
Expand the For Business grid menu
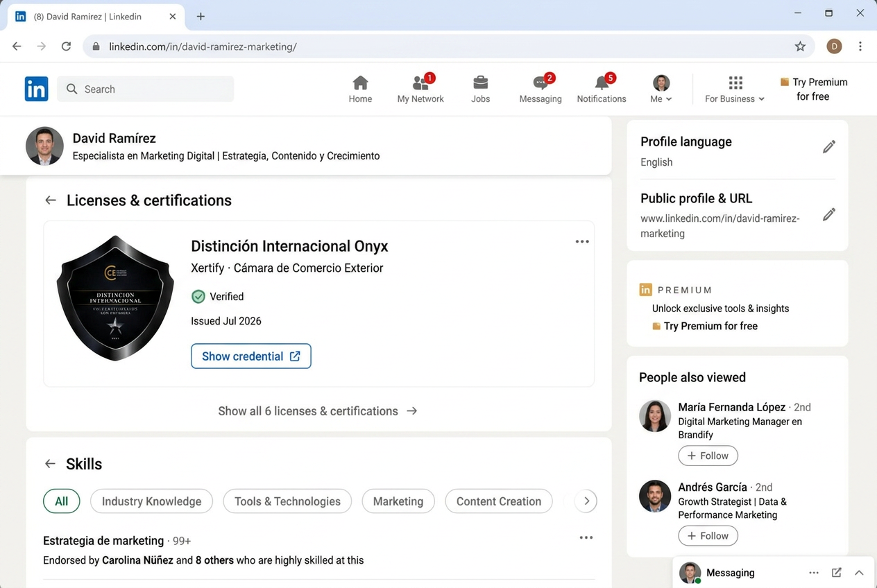(735, 89)
